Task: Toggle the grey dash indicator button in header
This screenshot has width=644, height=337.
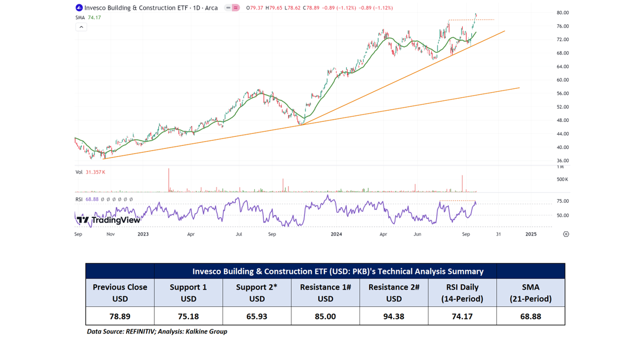Action: 228,8
